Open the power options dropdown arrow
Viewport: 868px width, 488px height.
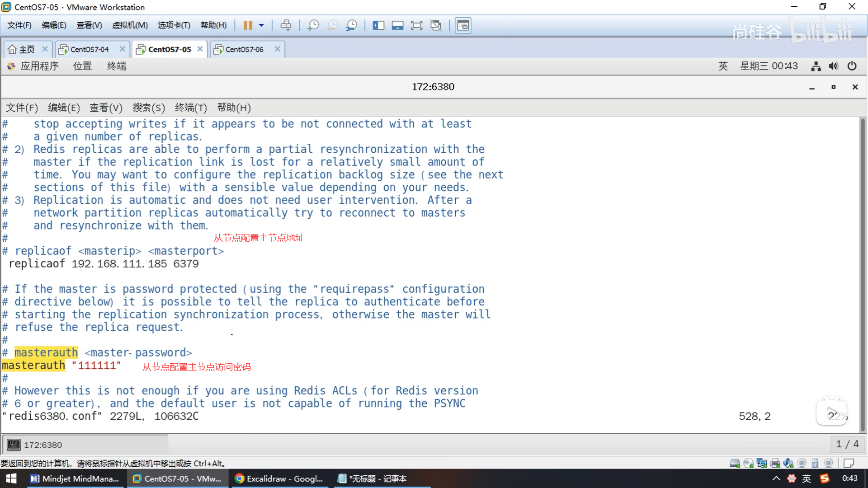click(x=261, y=25)
